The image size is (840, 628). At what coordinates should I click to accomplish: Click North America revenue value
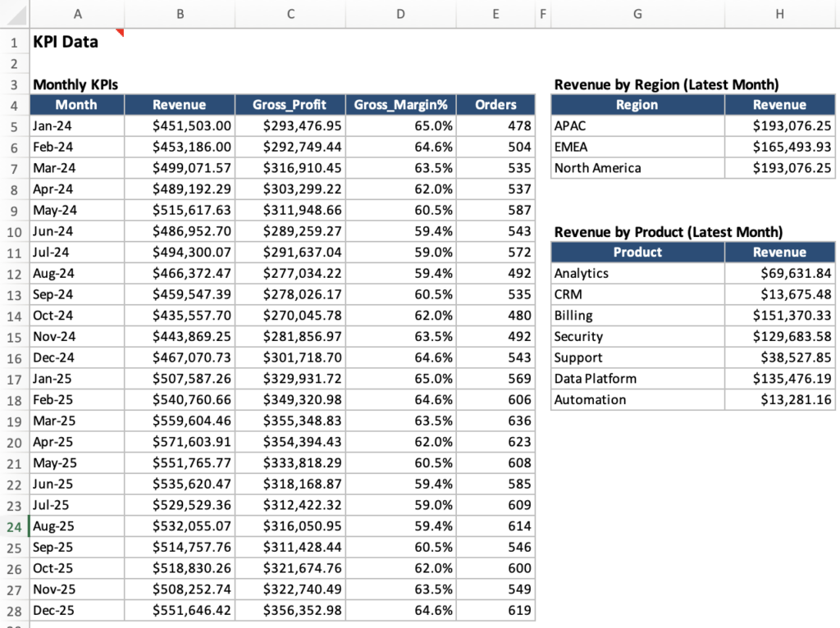pyautogui.click(x=779, y=168)
